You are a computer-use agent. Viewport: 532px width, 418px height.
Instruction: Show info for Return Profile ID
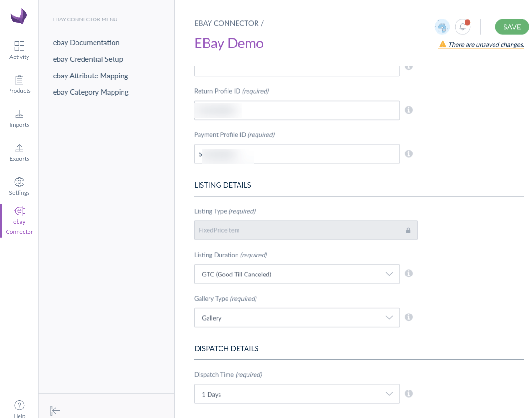[x=409, y=110]
